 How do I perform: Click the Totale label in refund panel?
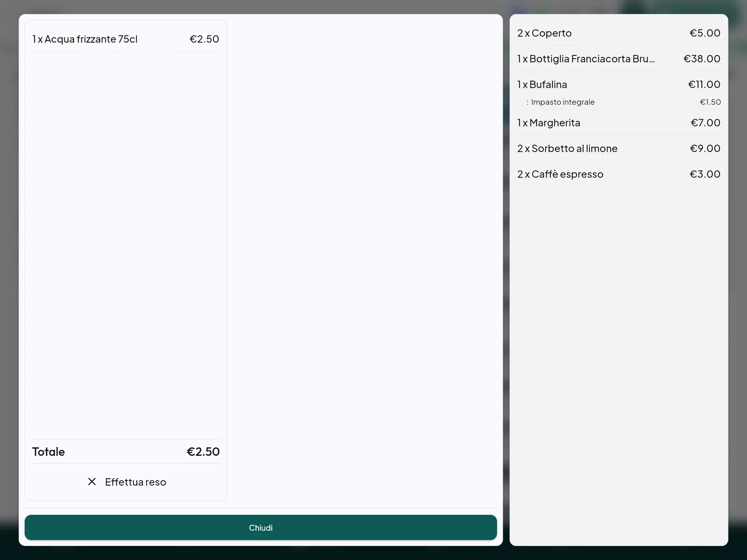(49, 452)
